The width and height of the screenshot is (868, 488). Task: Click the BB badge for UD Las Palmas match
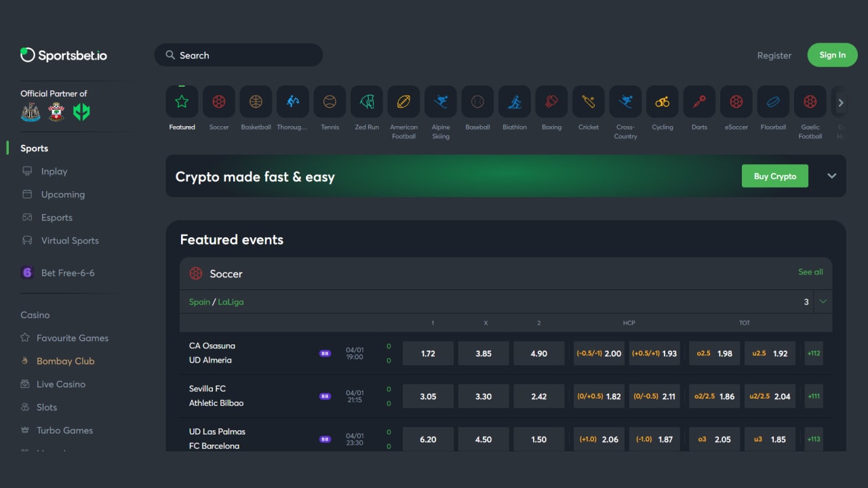point(325,439)
